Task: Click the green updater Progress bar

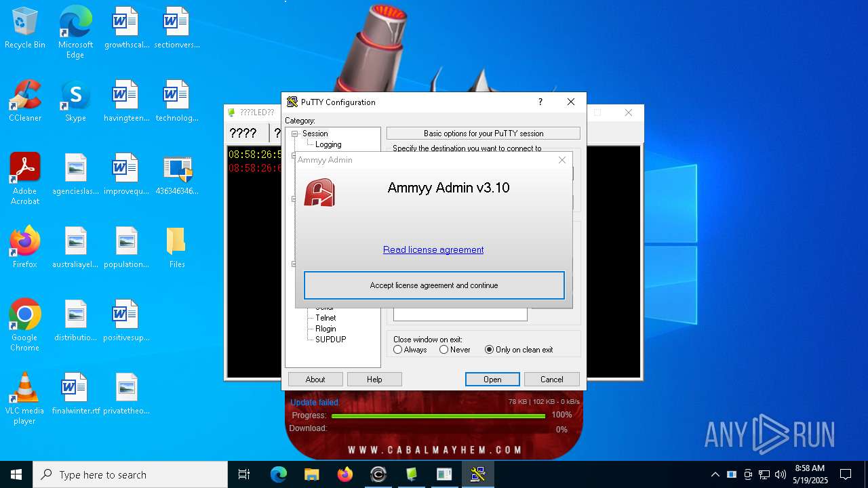Action: pos(439,415)
